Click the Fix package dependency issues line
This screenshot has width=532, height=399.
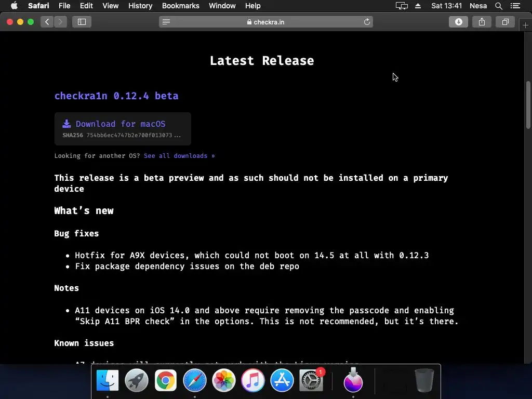click(x=187, y=267)
